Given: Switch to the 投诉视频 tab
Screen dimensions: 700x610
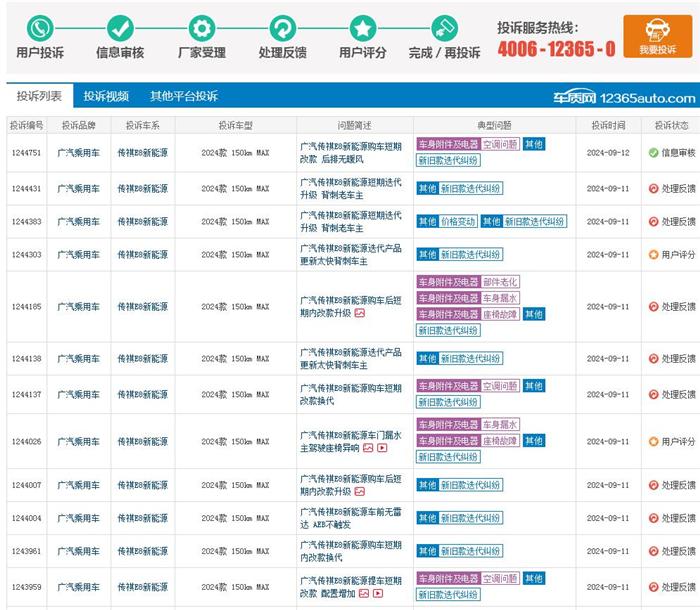Looking at the screenshot, I should click(106, 96).
